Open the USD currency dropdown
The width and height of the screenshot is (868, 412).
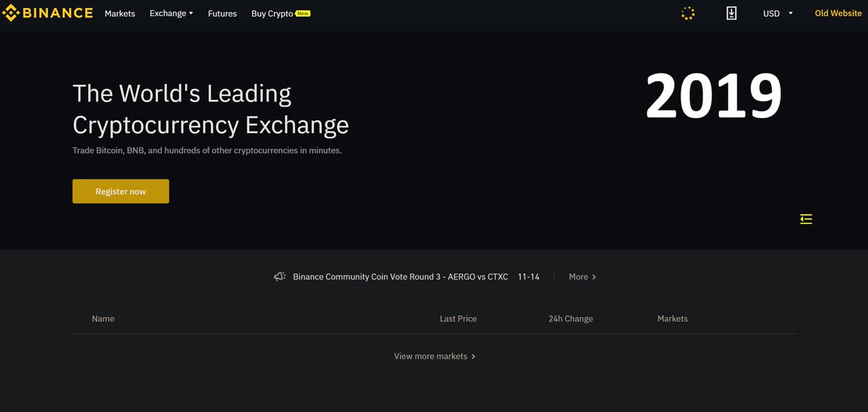[x=778, y=14]
